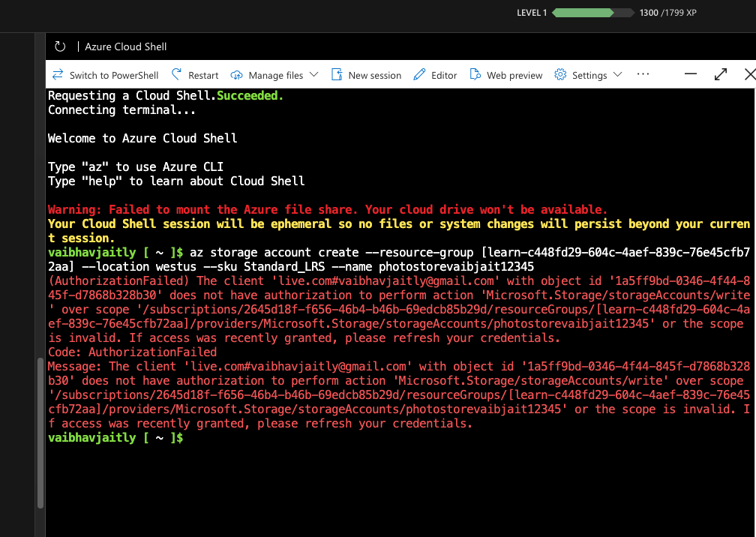Expand the Settings dropdown chevron
Viewport: 756px width, 537px height.
pos(618,75)
